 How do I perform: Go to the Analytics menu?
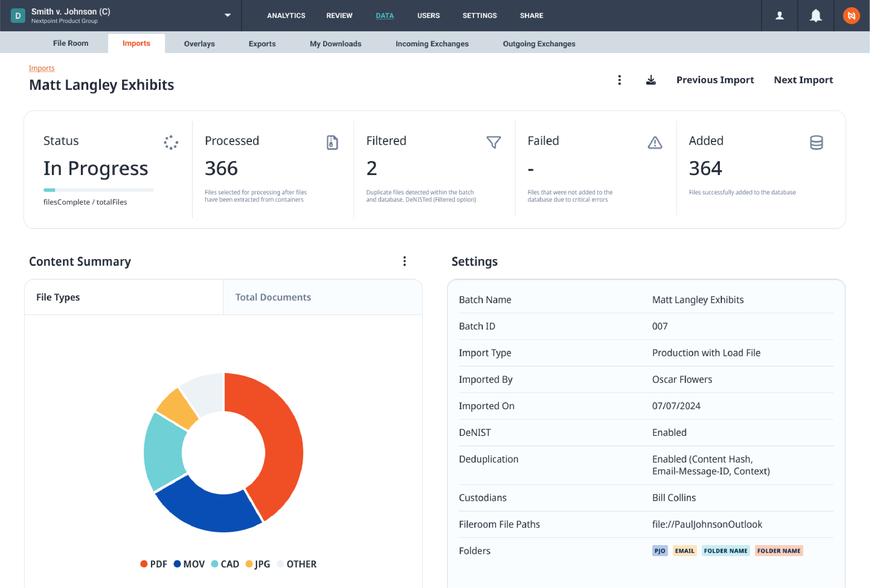pyautogui.click(x=286, y=16)
